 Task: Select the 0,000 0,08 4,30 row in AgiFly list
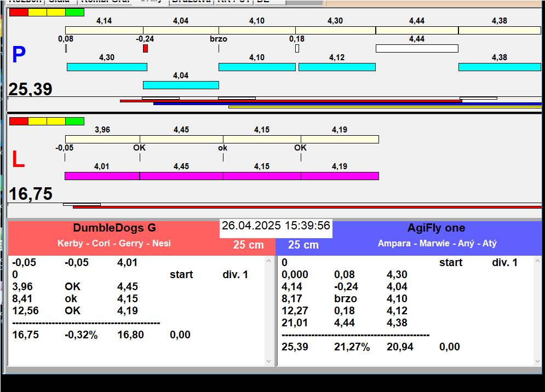point(344,274)
